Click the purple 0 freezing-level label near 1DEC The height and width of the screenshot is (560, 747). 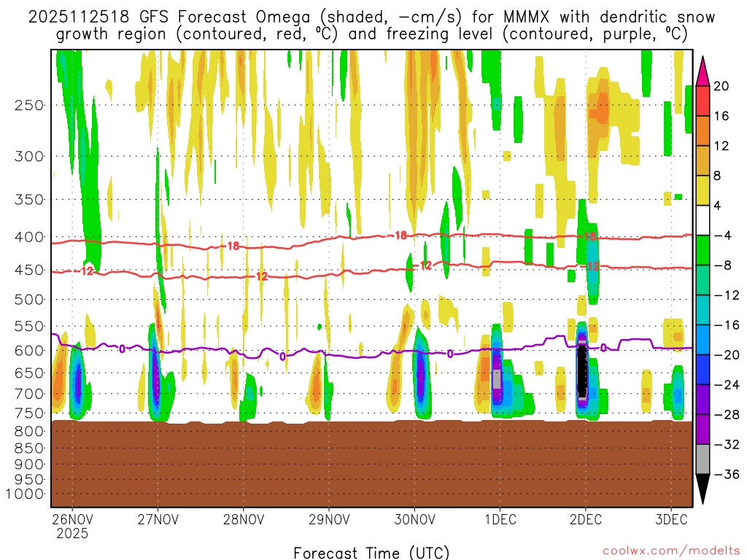click(450, 354)
